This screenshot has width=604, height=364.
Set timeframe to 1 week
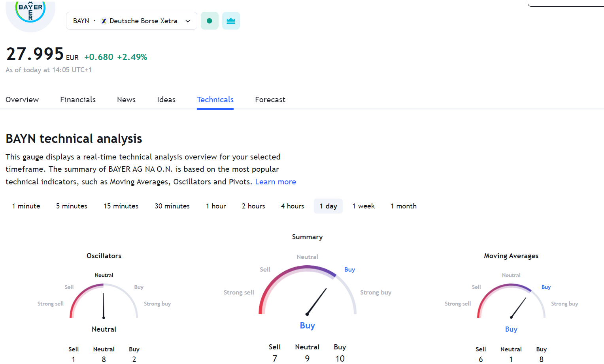(363, 206)
